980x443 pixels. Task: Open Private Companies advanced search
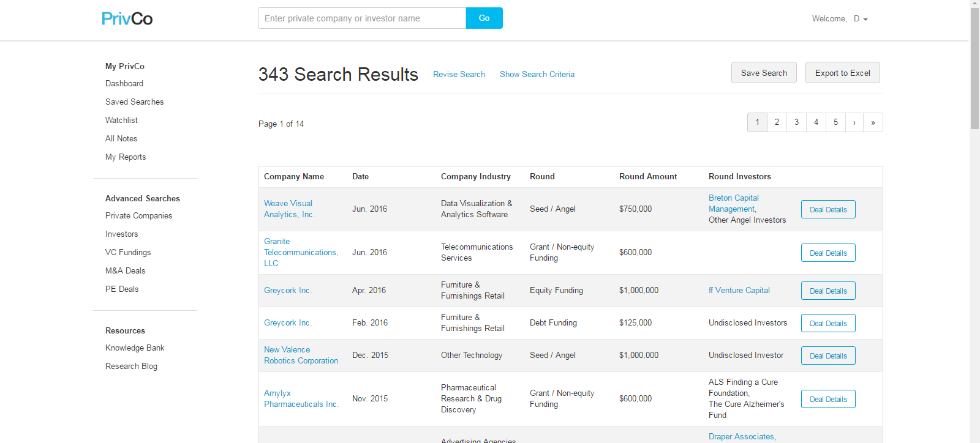[x=139, y=215]
